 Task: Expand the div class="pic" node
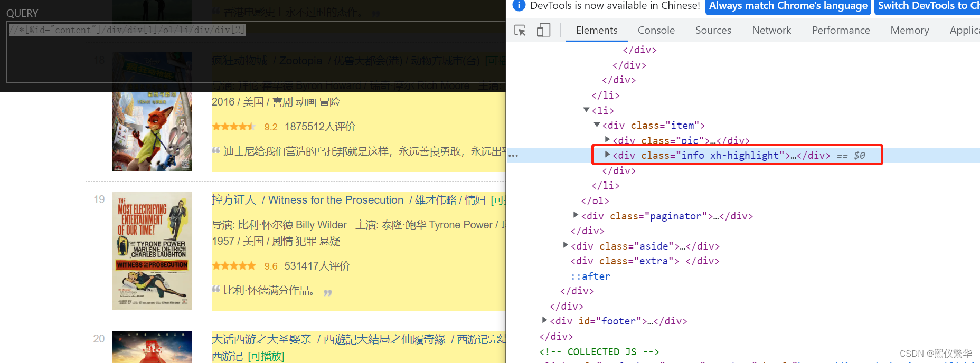[x=607, y=139]
